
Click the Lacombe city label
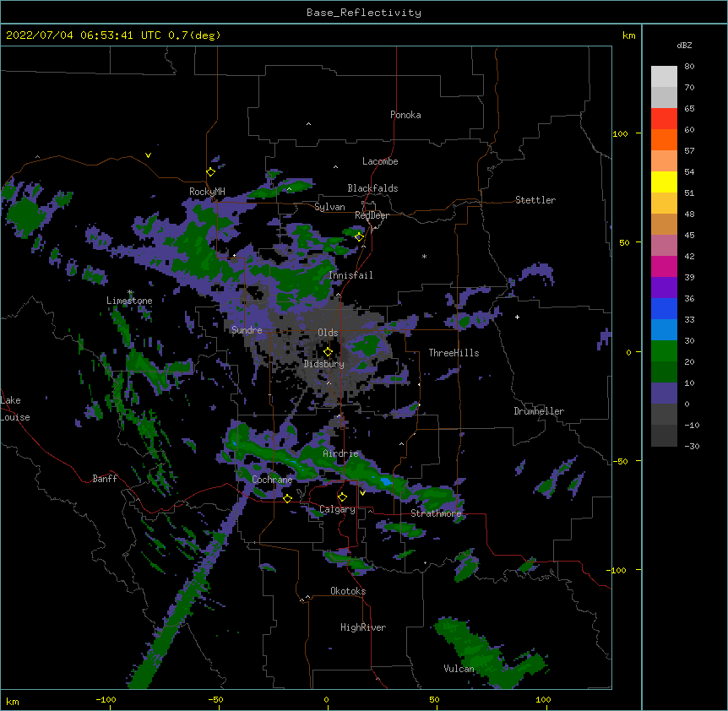[x=380, y=161]
